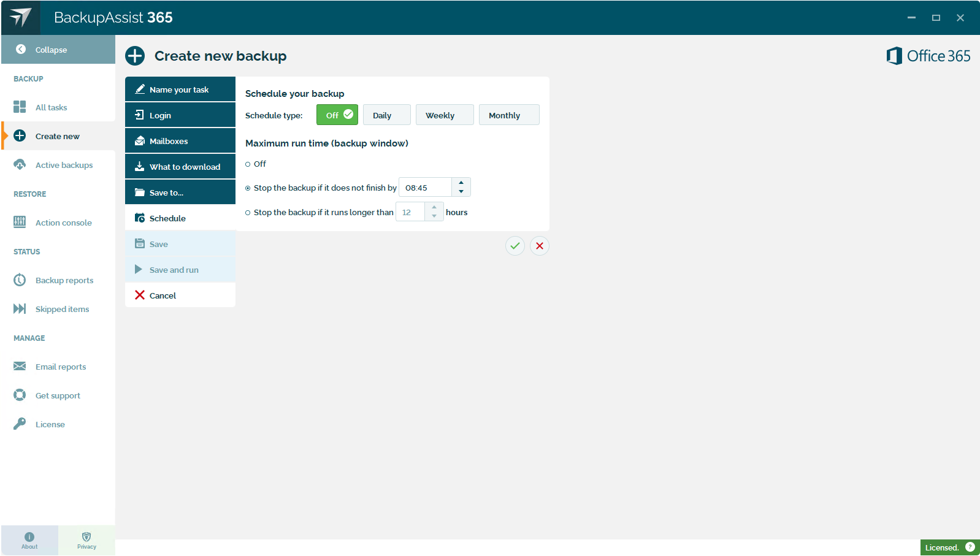Click the Create new plus icon in sidebar
The image size is (980, 556).
[20, 135]
